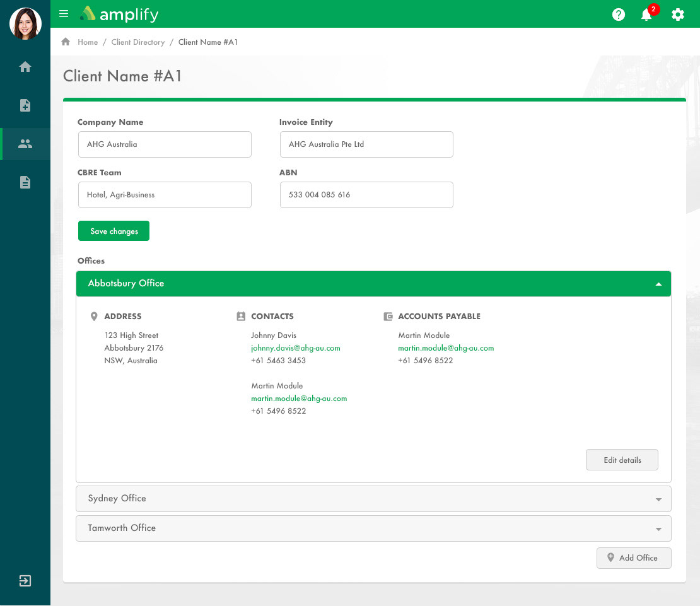Click the logout icon in sidebar

pos(25,581)
